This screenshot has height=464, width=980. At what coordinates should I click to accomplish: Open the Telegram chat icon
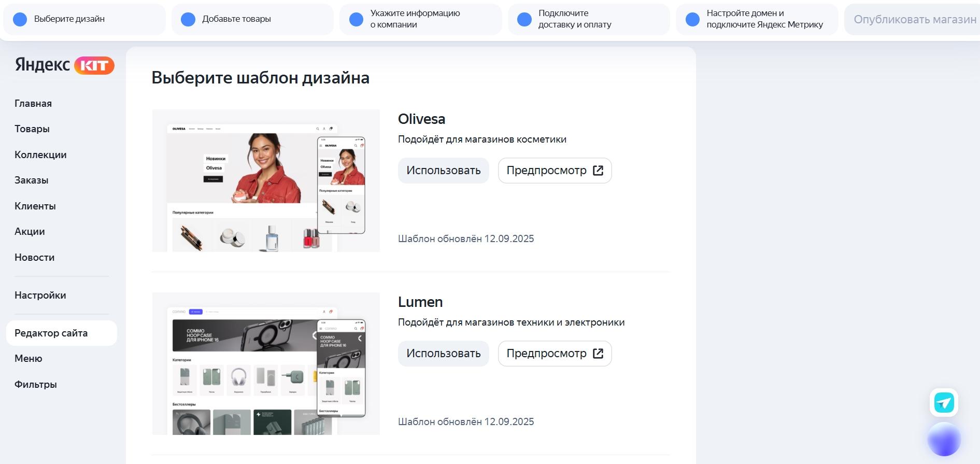pyautogui.click(x=944, y=402)
